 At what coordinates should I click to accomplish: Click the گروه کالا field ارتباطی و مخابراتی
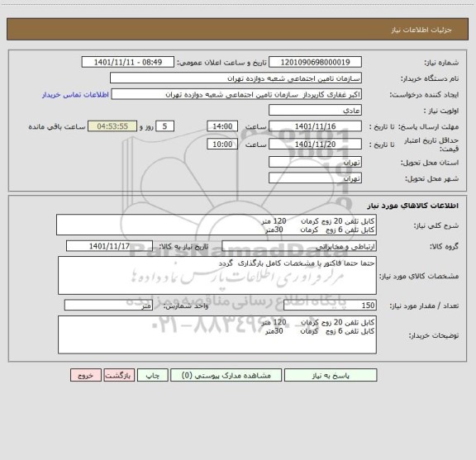point(299,246)
